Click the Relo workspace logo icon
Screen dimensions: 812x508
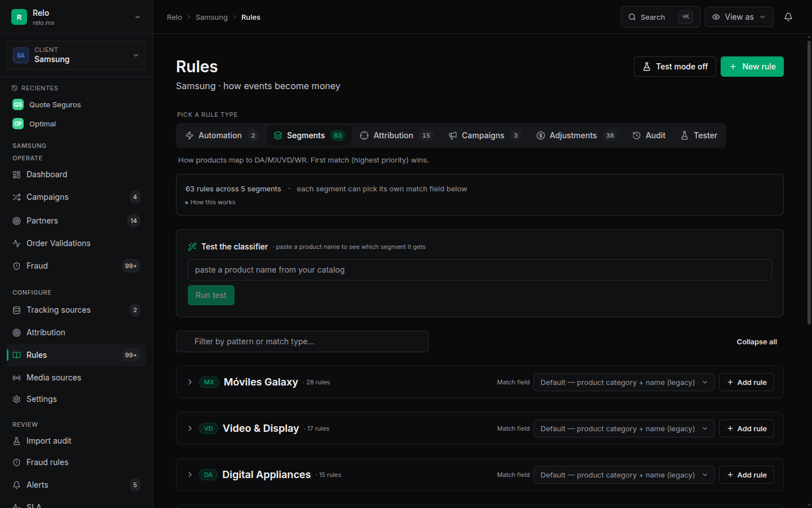pyautogui.click(x=19, y=17)
